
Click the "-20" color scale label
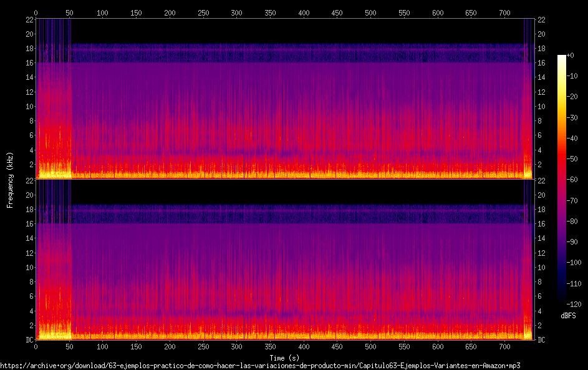[x=572, y=97]
